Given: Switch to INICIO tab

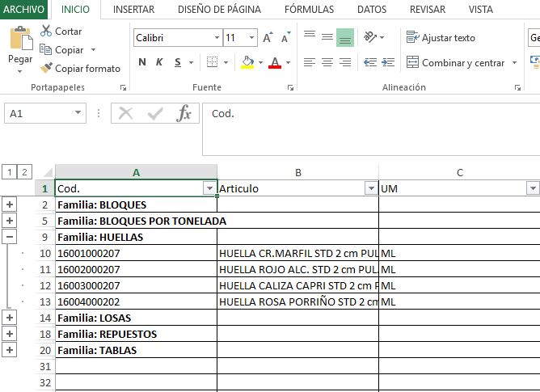Looking at the screenshot, I should tap(75, 10).
